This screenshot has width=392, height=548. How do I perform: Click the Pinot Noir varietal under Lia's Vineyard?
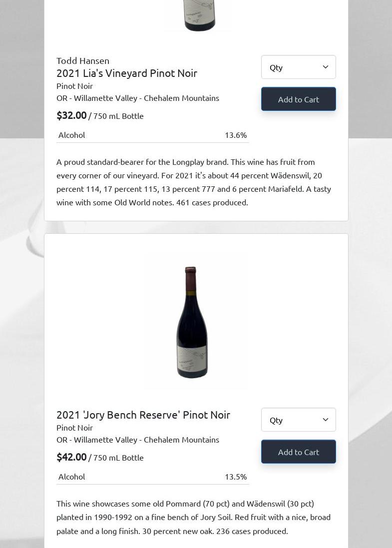pos(74,86)
